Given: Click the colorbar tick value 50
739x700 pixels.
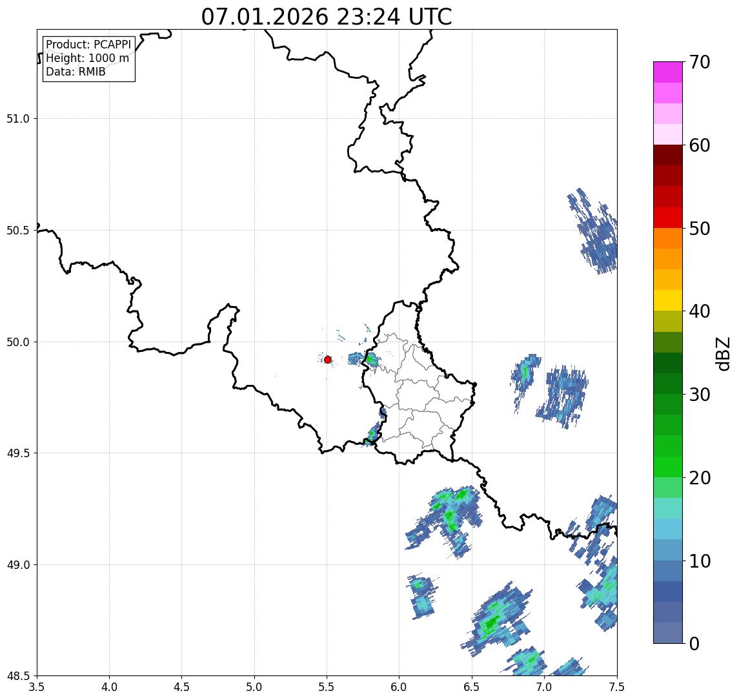Looking at the screenshot, I should point(699,229).
